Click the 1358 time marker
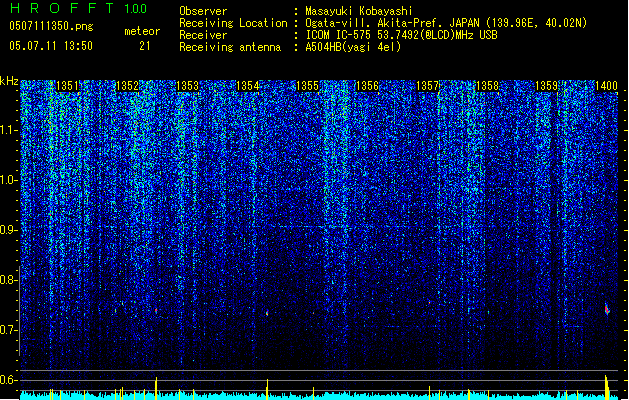629x400 pixels. [x=487, y=86]
